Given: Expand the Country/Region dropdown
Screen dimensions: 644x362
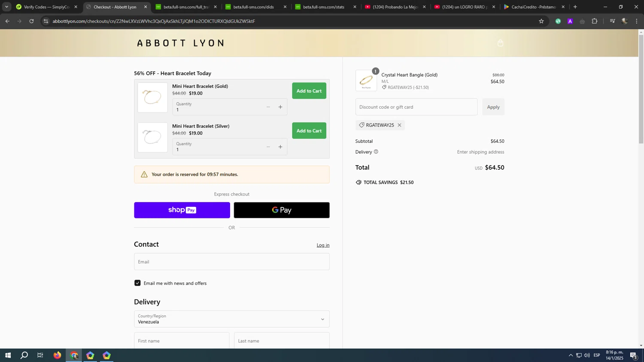Looking at the screenshot, I should click(x=232, y=319).
